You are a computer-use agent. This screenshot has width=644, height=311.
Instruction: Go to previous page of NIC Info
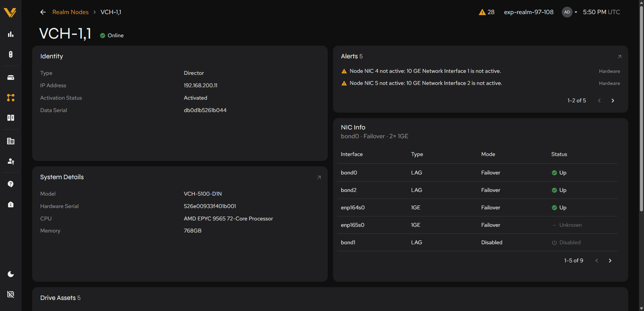(597, 261)
